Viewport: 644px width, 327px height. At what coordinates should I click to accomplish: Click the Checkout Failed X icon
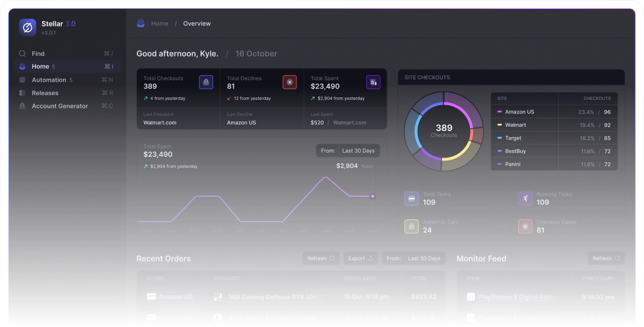point(525,226)
